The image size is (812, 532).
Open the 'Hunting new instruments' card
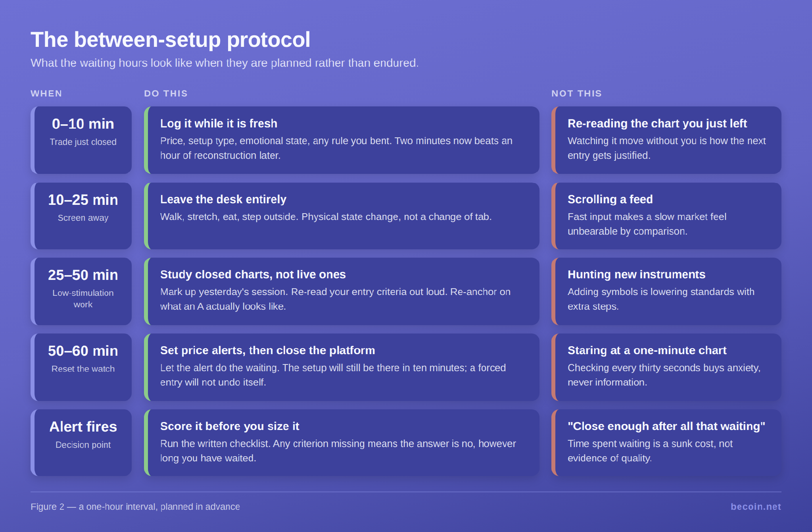point(666,291)
